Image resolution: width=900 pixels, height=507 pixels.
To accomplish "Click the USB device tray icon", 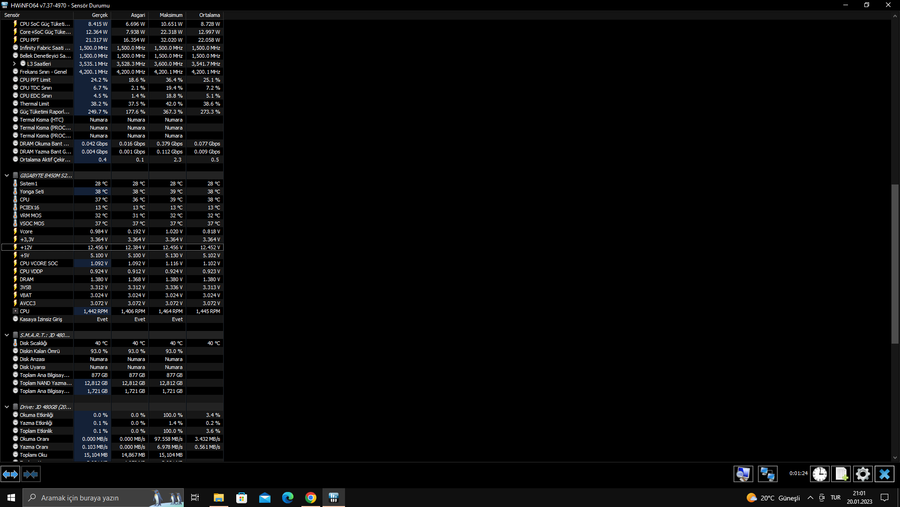I will pos(822,498).
